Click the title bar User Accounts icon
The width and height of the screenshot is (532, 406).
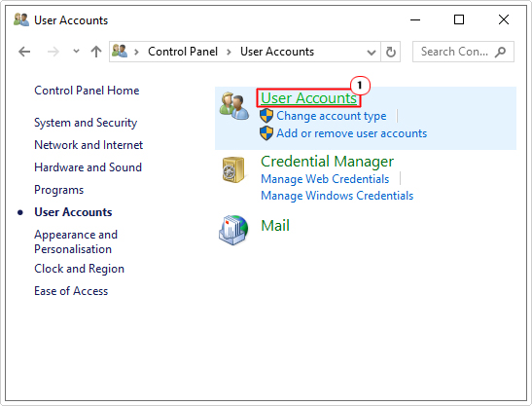21,19
